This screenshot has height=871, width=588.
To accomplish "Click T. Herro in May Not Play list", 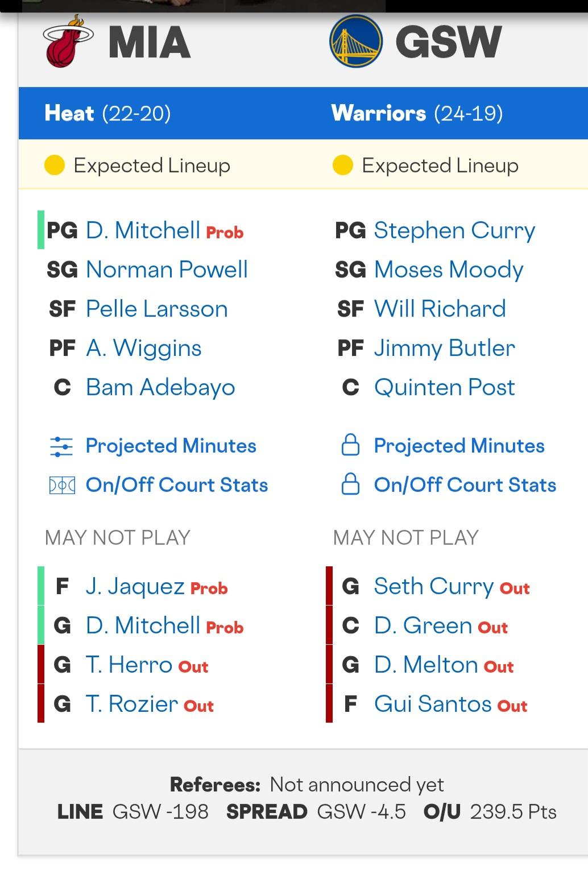I will [x=129, y=665].
